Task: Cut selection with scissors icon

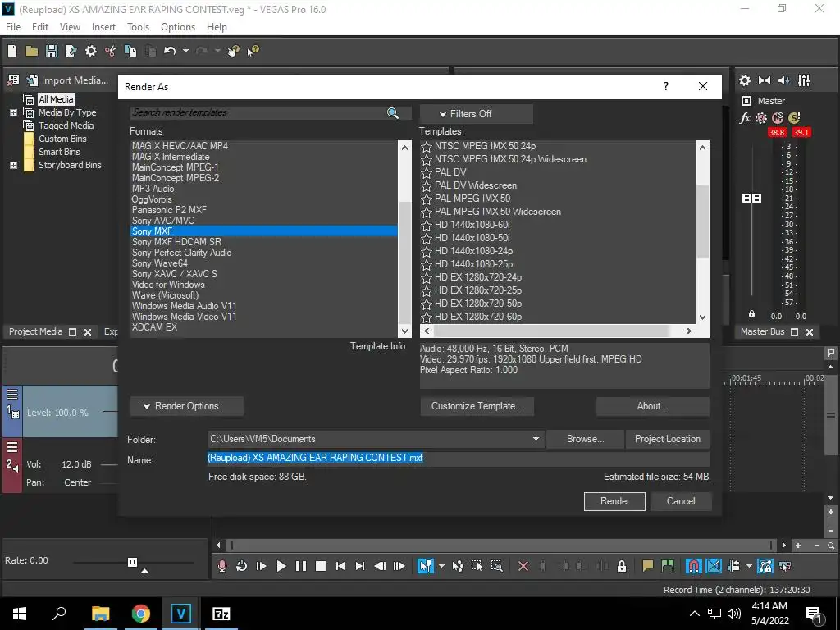Action: 111,51
